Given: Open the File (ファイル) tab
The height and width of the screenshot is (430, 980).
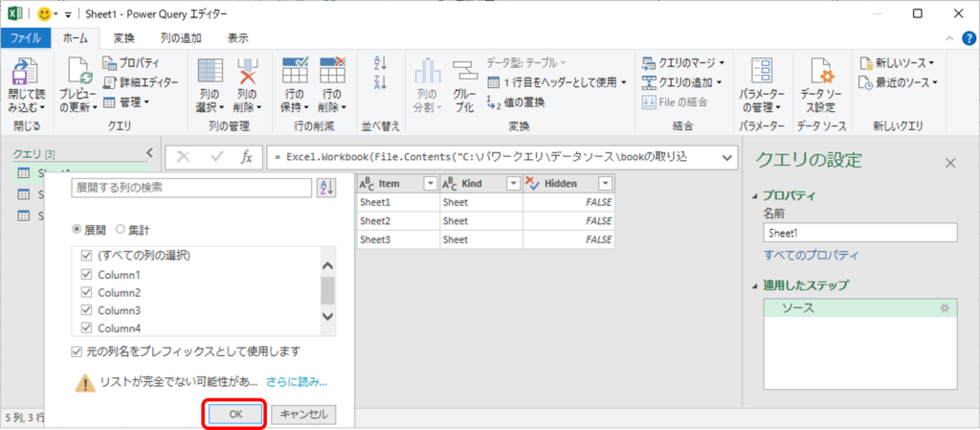Looking at the screenshot, I should [26, 38].
